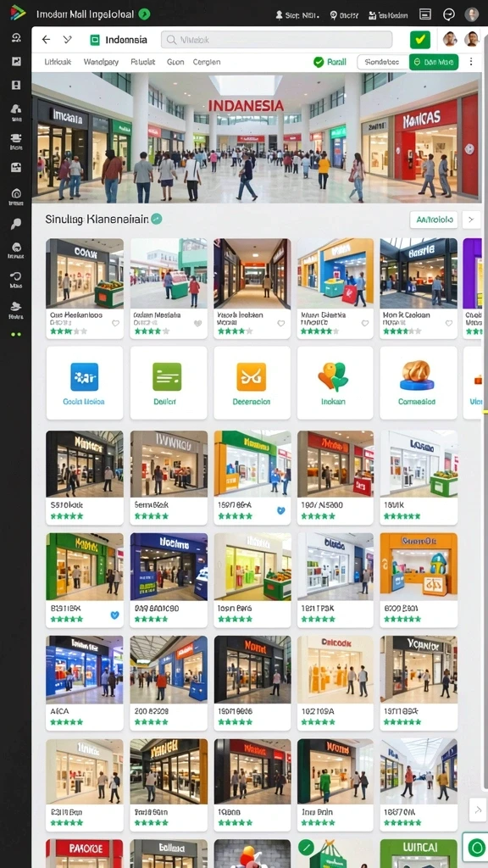The width and height of the screenshot is (488, 868).
Task: Click the green 'Parall' check icon
Action: coord(319,62)
